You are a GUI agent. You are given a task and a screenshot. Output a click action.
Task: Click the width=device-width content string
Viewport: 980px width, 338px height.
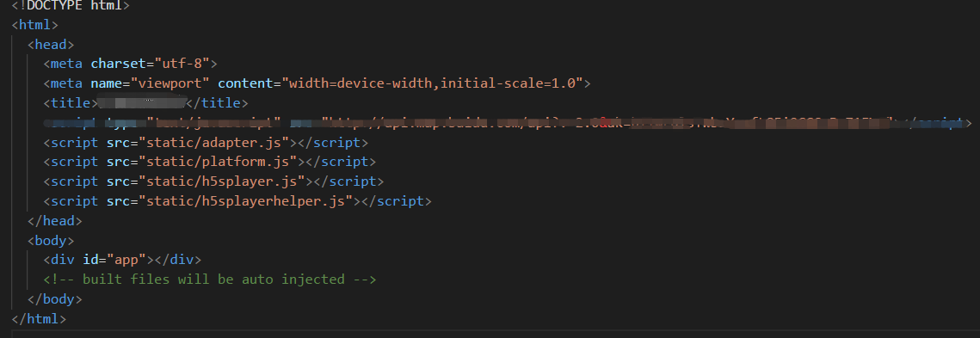[x=432, y=83]
